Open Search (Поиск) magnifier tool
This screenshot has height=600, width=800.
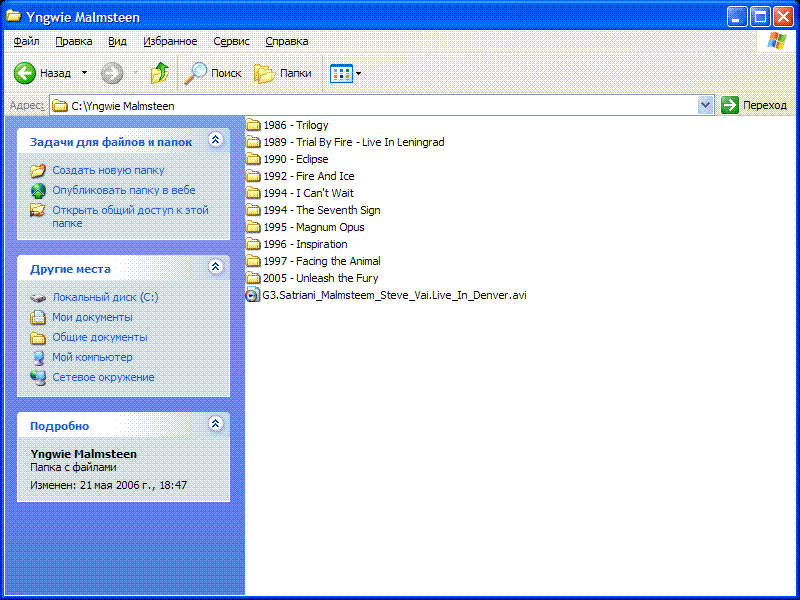pos(197,73)
